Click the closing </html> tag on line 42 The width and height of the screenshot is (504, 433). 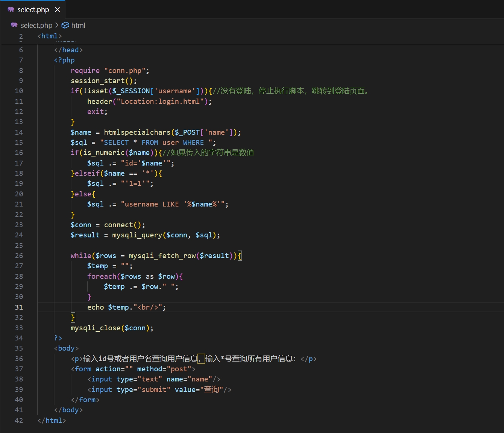point(52,421)
